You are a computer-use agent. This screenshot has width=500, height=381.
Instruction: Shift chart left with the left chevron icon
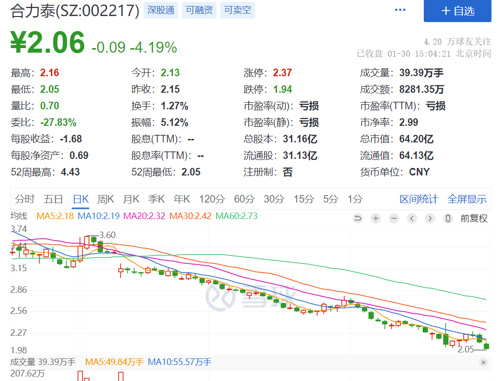[x=412, y=218]
